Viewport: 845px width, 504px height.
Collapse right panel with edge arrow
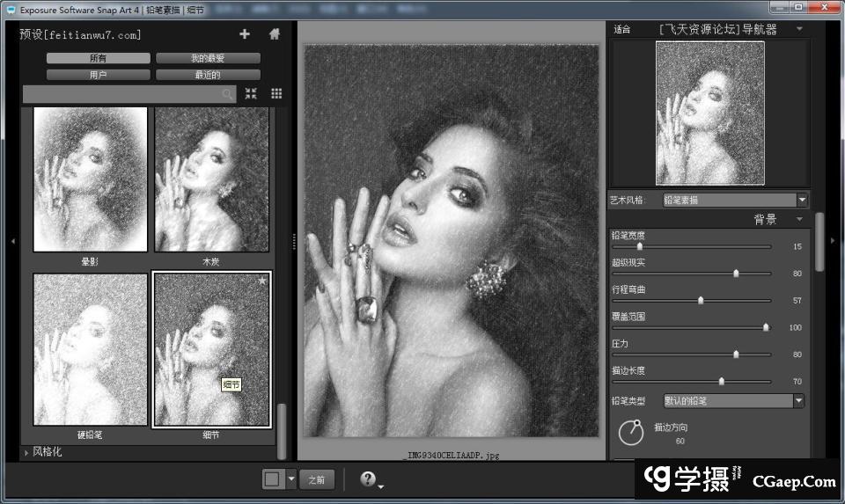click(x=833, y=240)
